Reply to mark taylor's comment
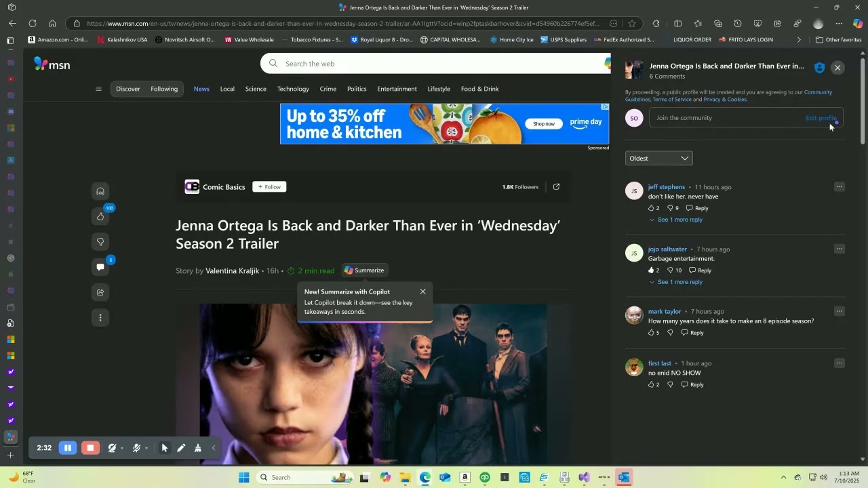868x488 pixels. [x=692, y=333]
